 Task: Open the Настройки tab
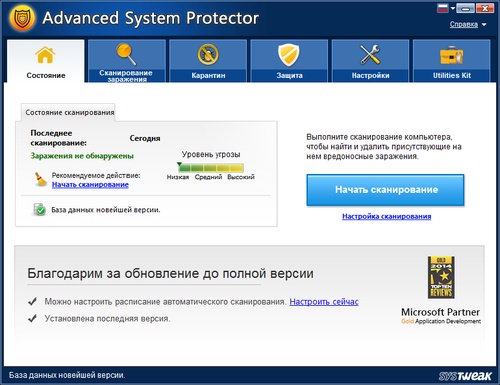[370, 61]
